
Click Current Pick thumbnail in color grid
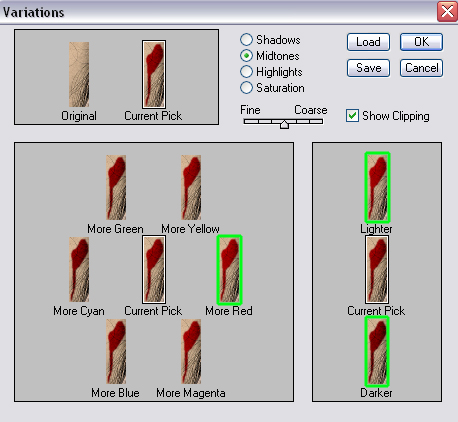pos(154,269)
